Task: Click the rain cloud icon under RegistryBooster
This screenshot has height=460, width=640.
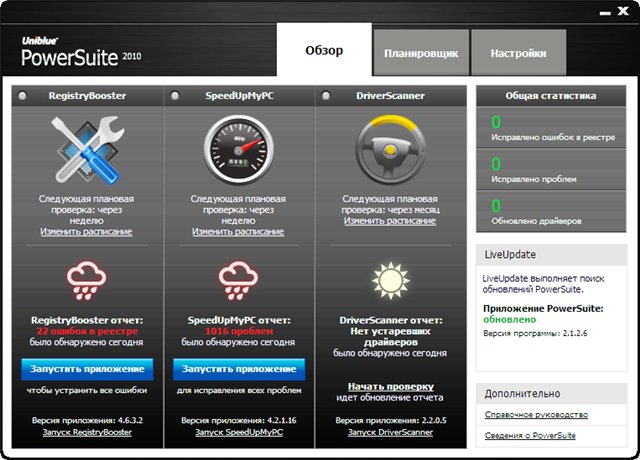Action: [x=87, y=281]
